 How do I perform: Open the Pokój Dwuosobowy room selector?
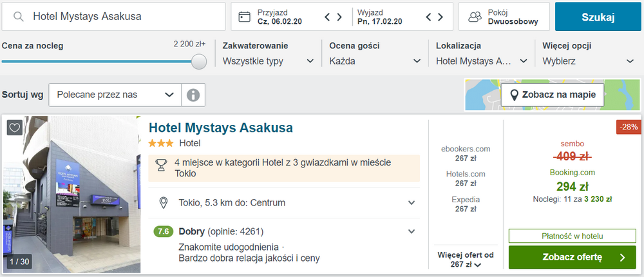(x=504, y=17)
